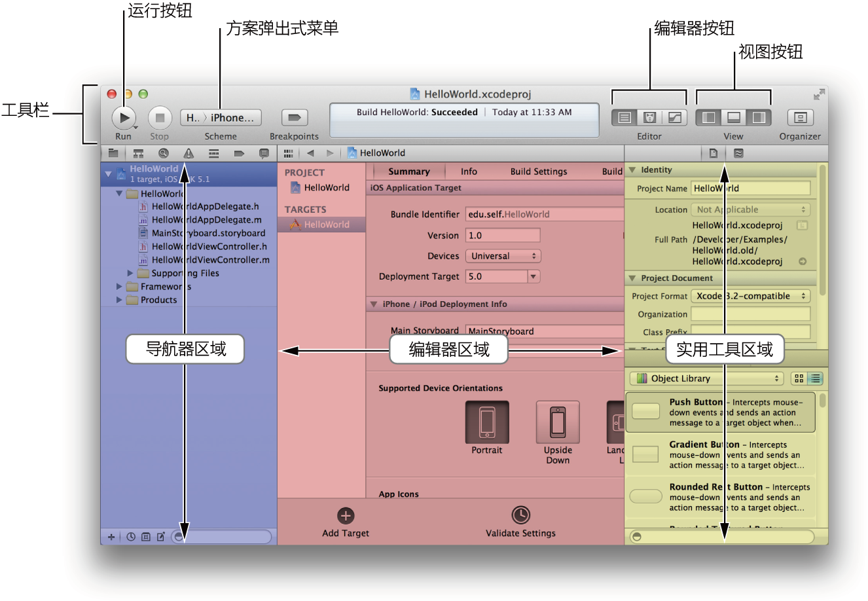This screenshot has width=868, height=601.
Task: Select HelloWorld under PROJECT
Action: pyautogui.click(x=321, y=188)
